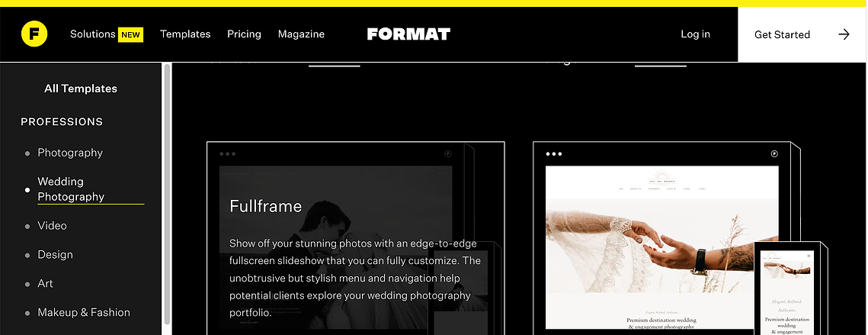Go to the Pricing page
Viewport: 868px width, 335px height.
(x=244, y=34)
